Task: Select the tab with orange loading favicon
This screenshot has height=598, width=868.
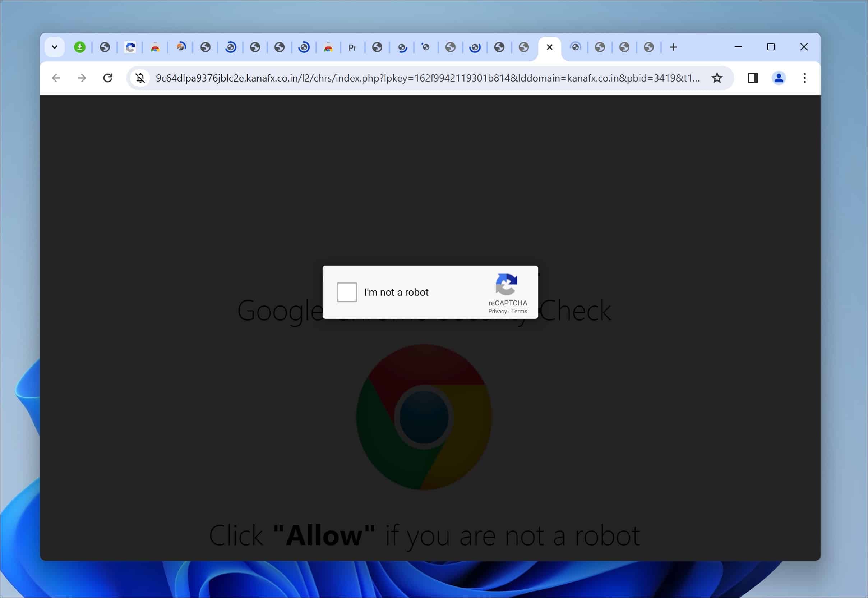Action: tap(181, 47)
